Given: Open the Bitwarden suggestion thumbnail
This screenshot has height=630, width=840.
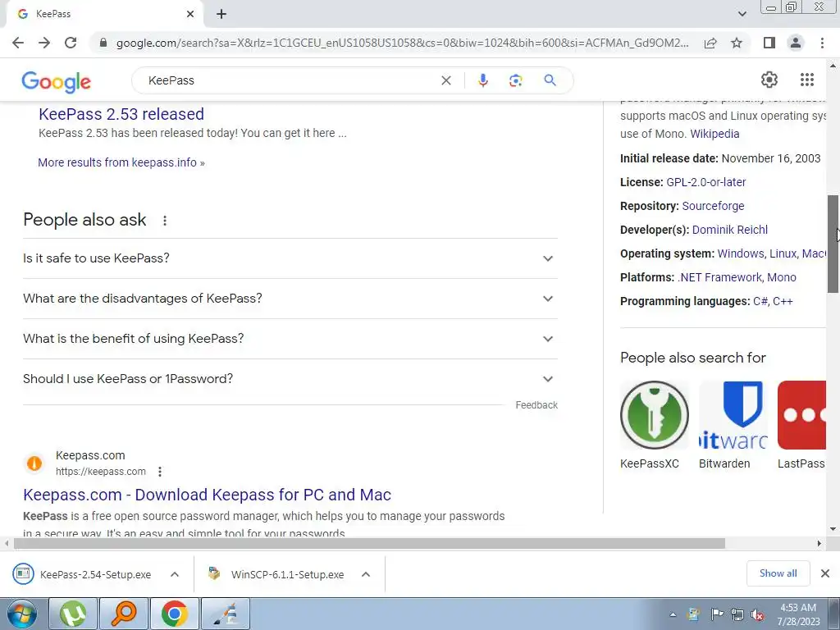Looking at the screenshot, I should (733, 415).
